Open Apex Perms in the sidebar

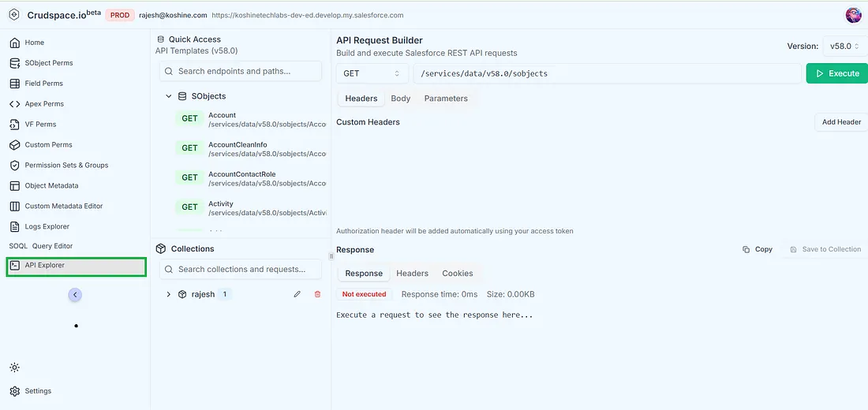click(44, 104)
